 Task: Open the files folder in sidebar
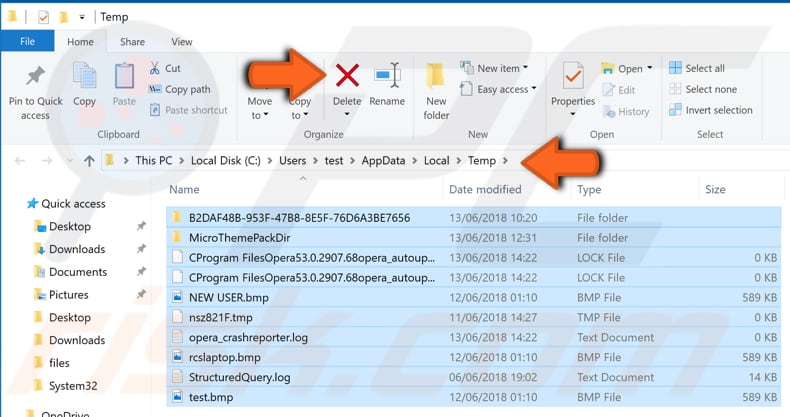coord(51,363)
